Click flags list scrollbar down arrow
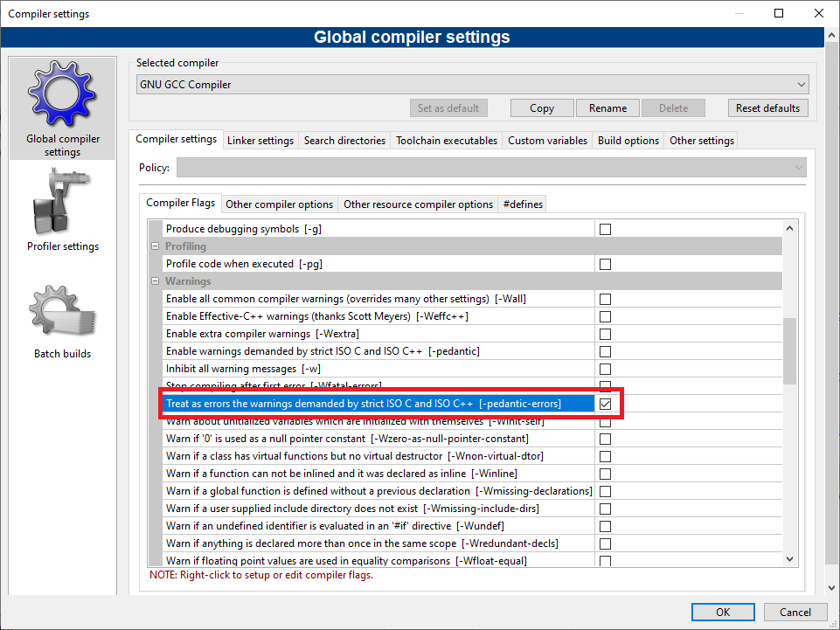Image resolution: width=840 pixels, height=630 pixels. (x=789, y=558)
